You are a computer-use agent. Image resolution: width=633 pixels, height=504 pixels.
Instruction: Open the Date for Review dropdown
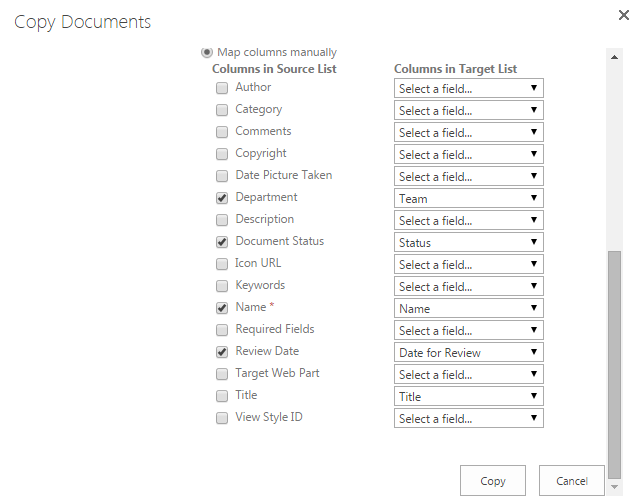pos(469,352)
